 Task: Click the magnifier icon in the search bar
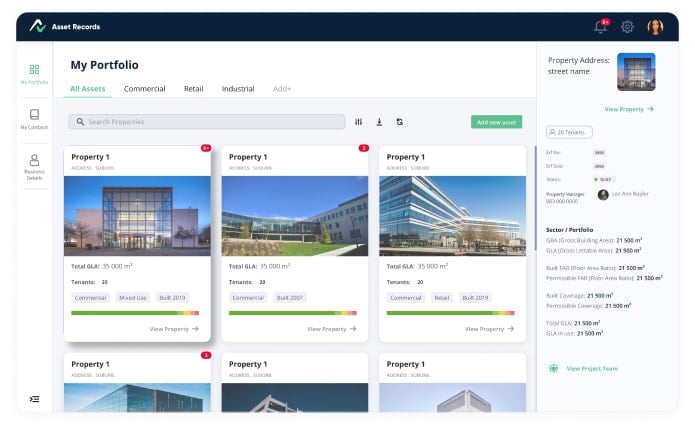[x=80, y=121]
